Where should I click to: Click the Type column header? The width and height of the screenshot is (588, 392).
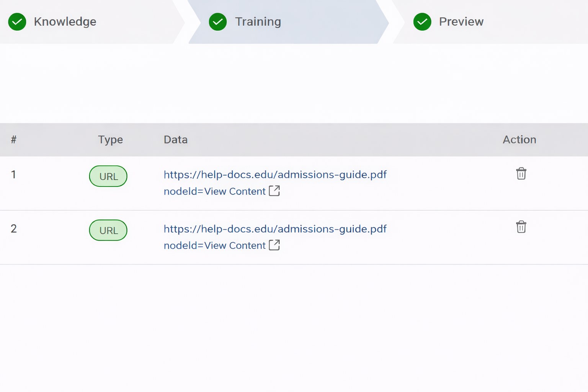[110, 140]
